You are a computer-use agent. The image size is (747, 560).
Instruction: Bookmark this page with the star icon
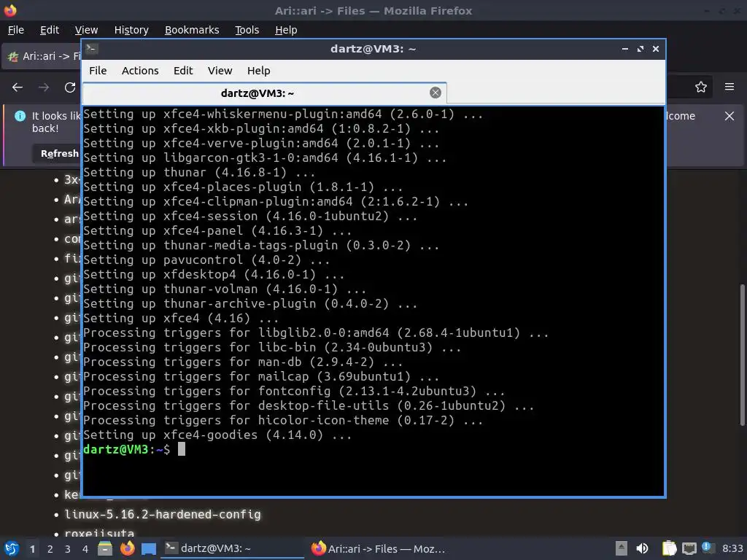[x=700, y=87]
